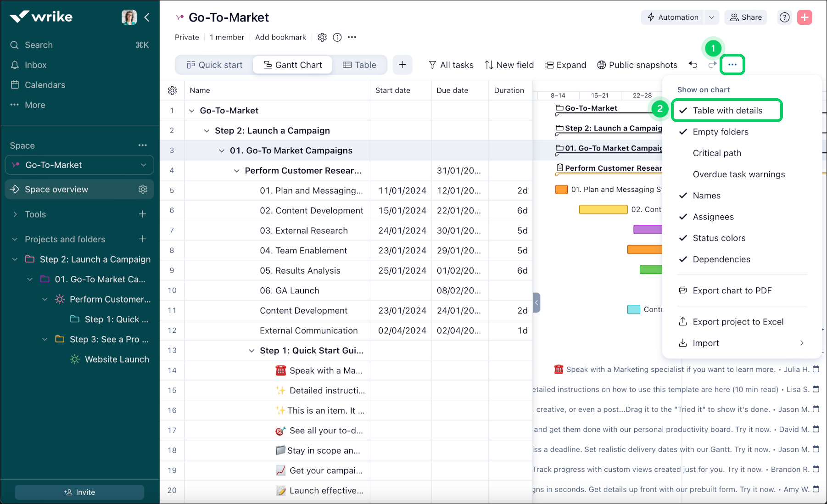Toggle the Critical path option
Image resolution: width=827 pixels, height=504 pixels.
716,153
